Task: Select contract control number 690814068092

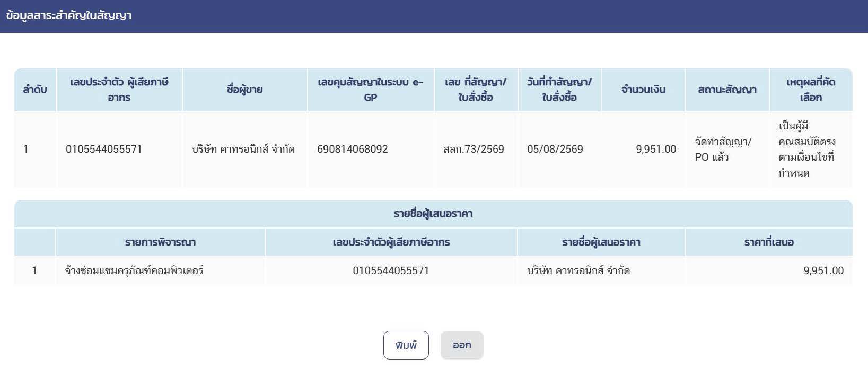Action: [x=353, y=150]
